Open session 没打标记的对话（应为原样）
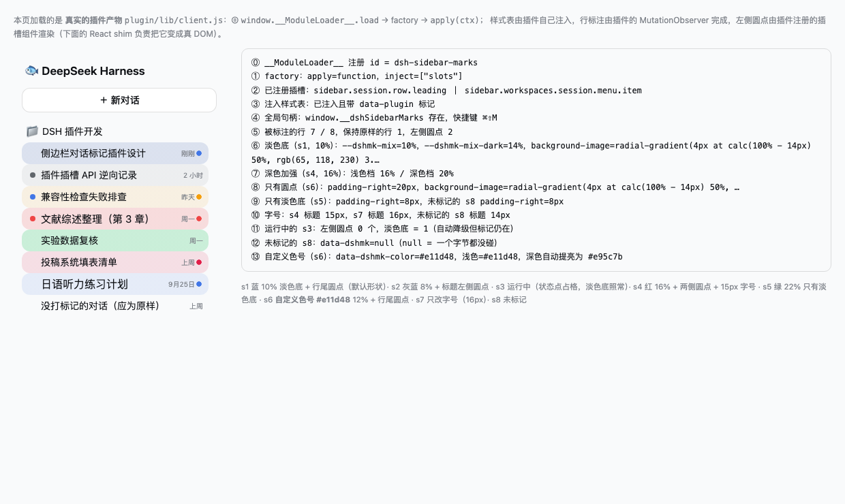Image resolution: width=845 pixels, height=504 pixels. click(115, 306)
